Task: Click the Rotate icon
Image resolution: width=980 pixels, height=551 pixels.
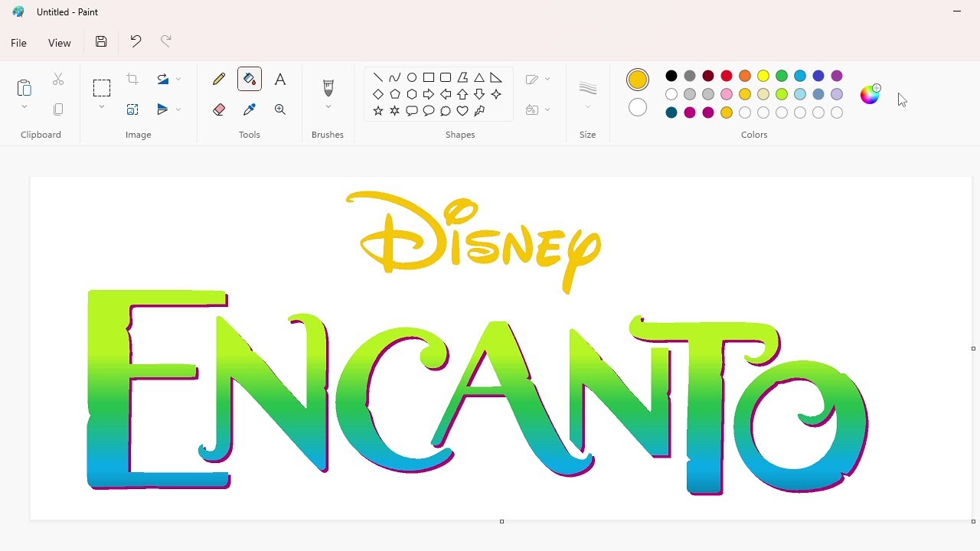Action: pyautogui.click(x=162, y=79)
